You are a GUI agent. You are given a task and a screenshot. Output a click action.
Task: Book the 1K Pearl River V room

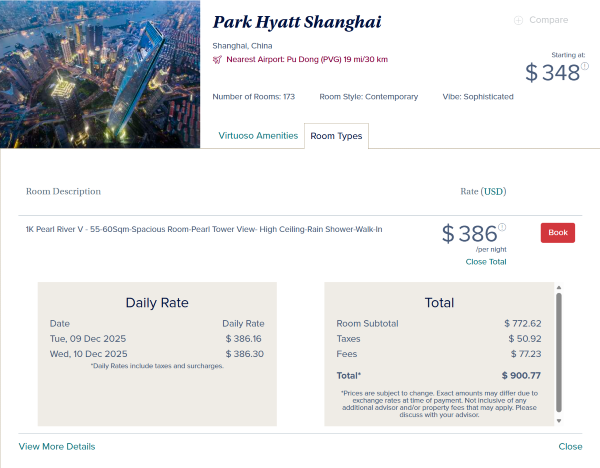558,232
